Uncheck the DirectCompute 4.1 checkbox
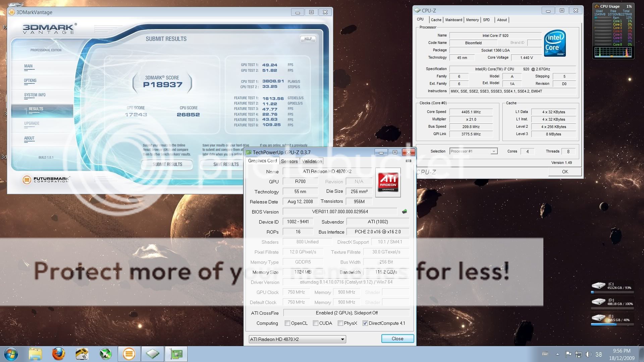The image size is (644, 362). (x=365, y=323)
